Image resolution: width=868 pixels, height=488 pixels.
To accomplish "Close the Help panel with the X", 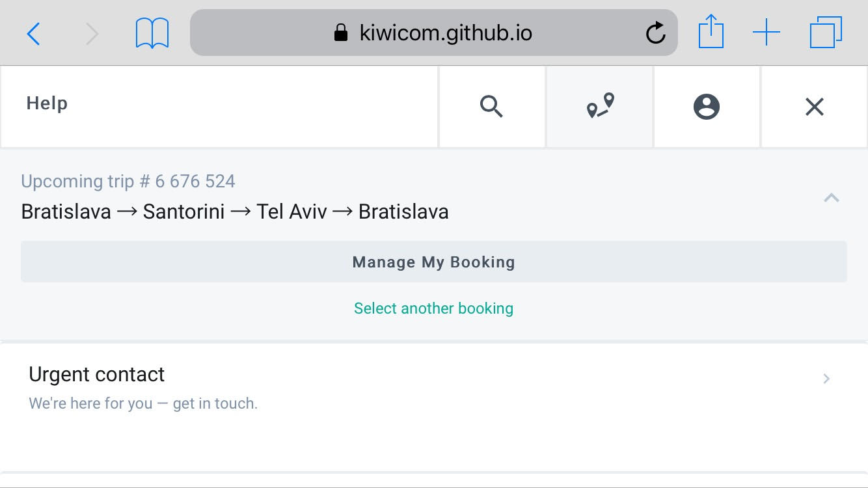I will coord(814,106).
